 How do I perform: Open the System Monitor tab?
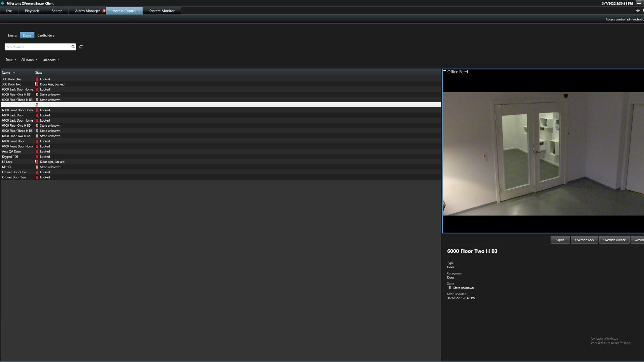coord(162,11)
